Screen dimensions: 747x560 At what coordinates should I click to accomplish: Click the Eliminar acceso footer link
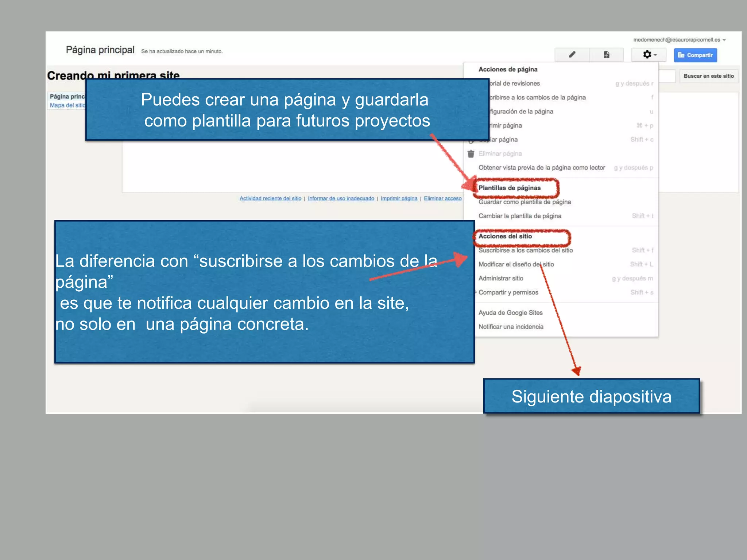[x=443, y=198]
